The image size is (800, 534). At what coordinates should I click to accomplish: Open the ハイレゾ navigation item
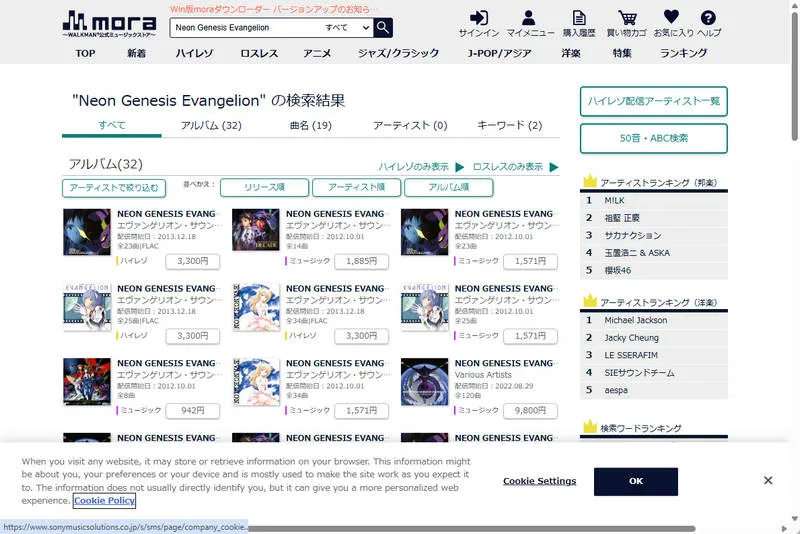pos(194,53)
